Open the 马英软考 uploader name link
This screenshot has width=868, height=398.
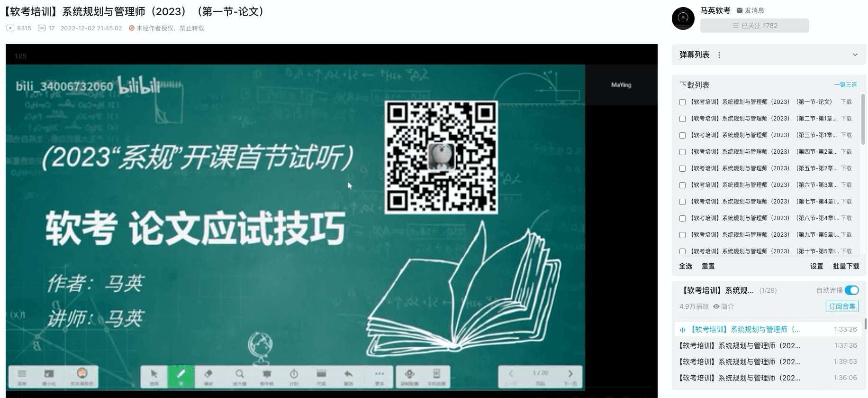(x=715, y=10)
